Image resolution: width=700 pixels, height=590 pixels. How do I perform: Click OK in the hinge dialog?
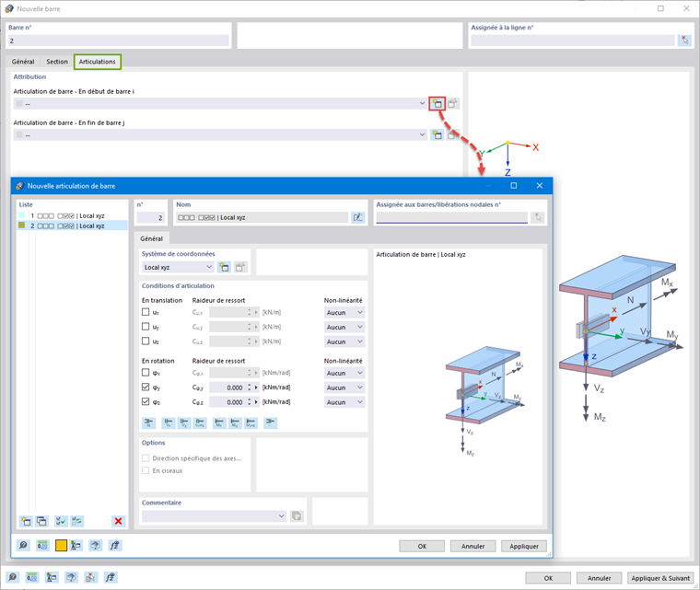click(422, 546)
